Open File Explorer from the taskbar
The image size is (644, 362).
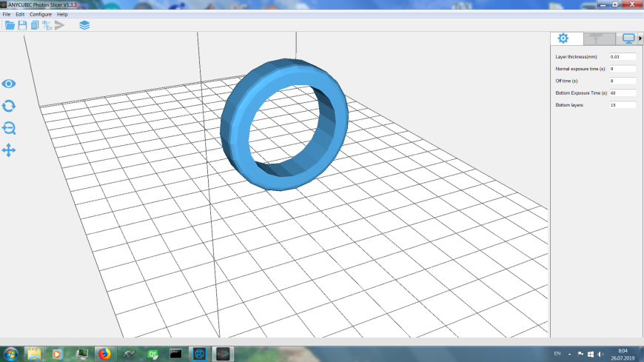(34, 354)
